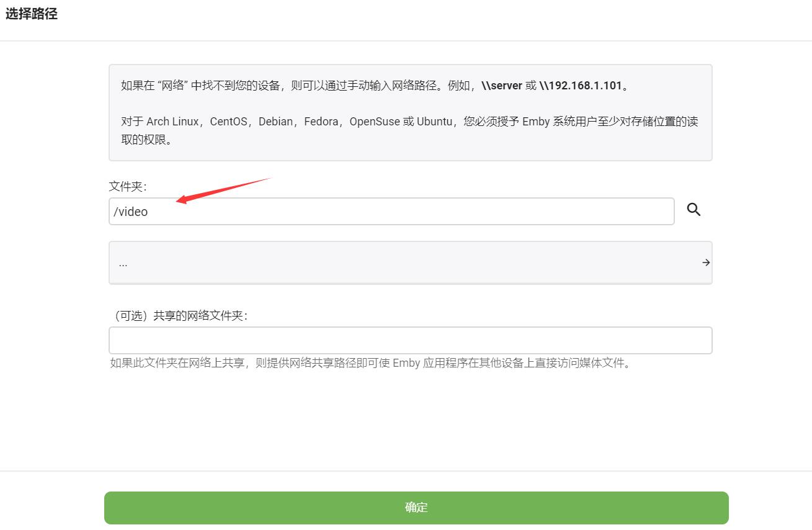Select the /video text in folder field
Image resolution: width=812 pixels, height=530 pixels.
[131, 211]
